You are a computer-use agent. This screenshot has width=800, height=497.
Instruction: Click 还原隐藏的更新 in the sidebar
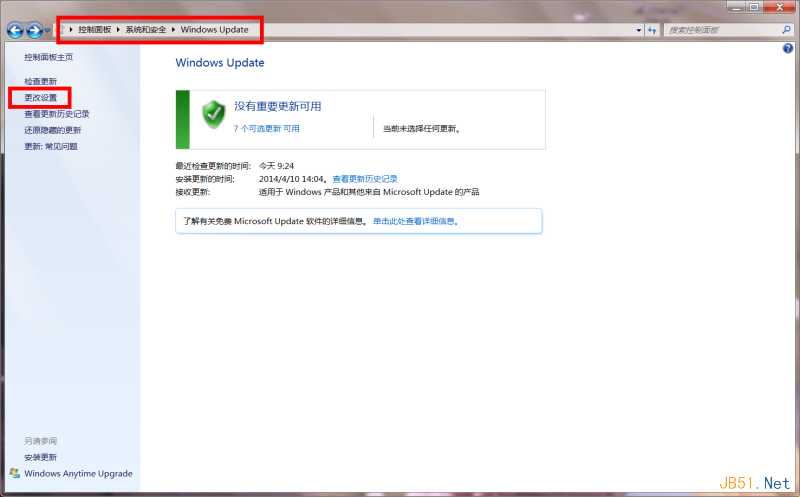coord(53,130)
